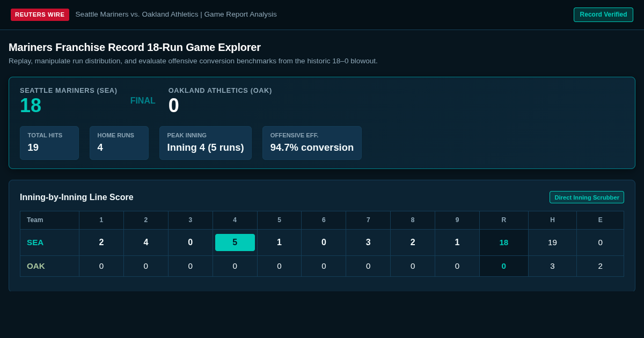Click inning 9 column header
The image size is (644, 338).
[457, 220]
